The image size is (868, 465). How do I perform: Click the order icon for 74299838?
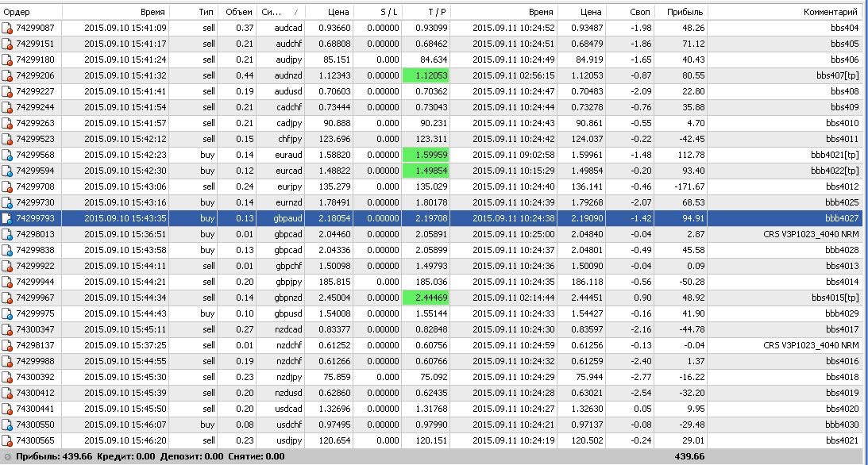coord(7,251)
